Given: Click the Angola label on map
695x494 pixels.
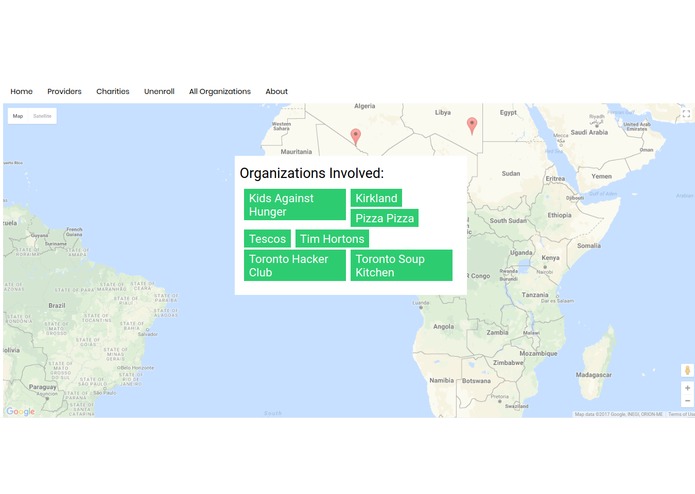Looking at the screenshot, I should (443, 327).
